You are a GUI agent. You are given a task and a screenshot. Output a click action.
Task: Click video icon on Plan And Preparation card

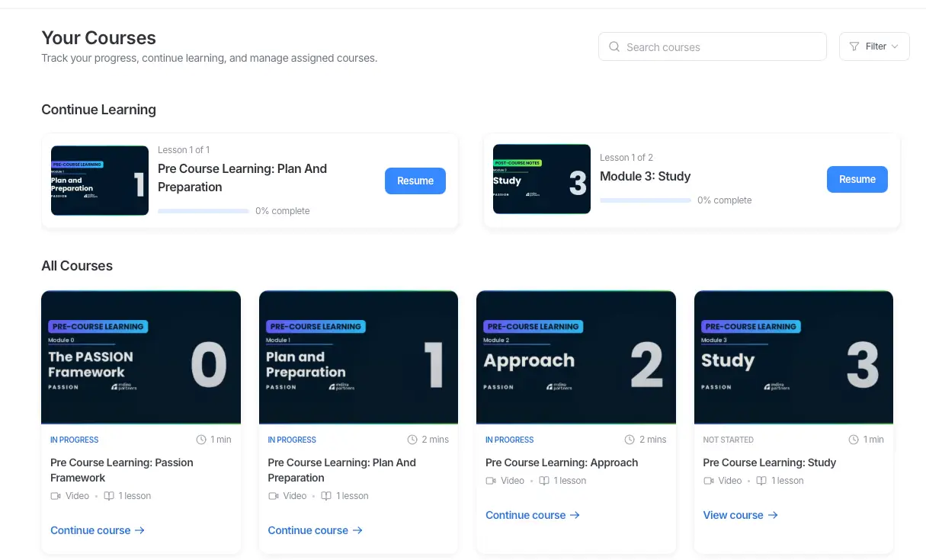coord(274,496)
